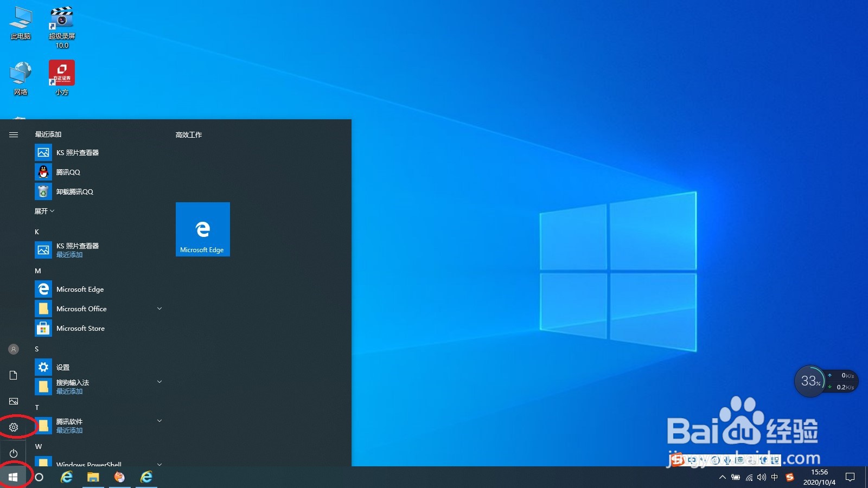
Task: Click the Sogou input tray icon
Action: [789, 478]
